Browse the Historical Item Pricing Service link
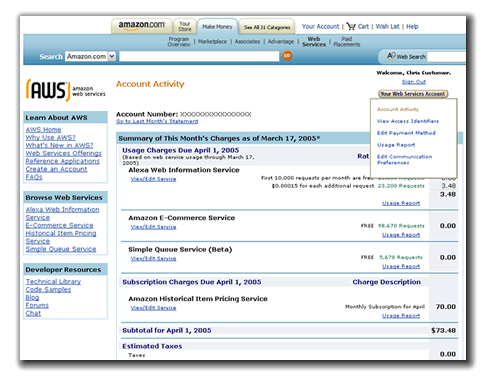488x383 pixels. tap(61, 237)
